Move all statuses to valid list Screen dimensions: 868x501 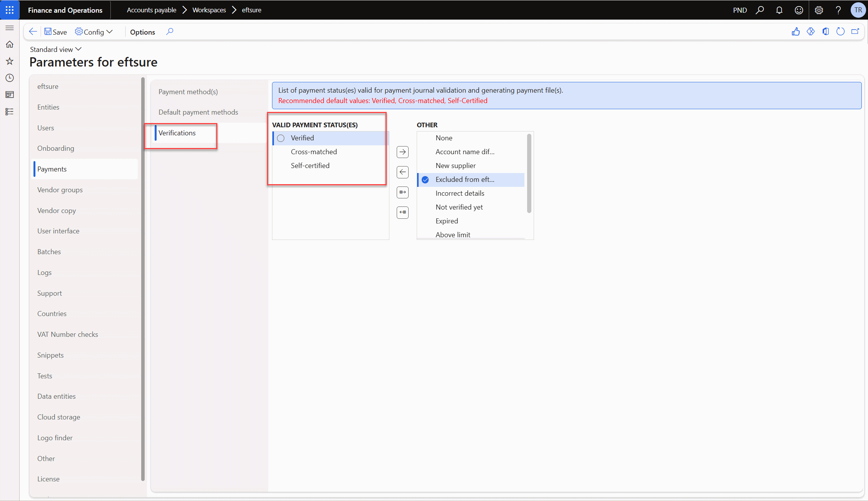pyautogui.click(x=402, y=212)
